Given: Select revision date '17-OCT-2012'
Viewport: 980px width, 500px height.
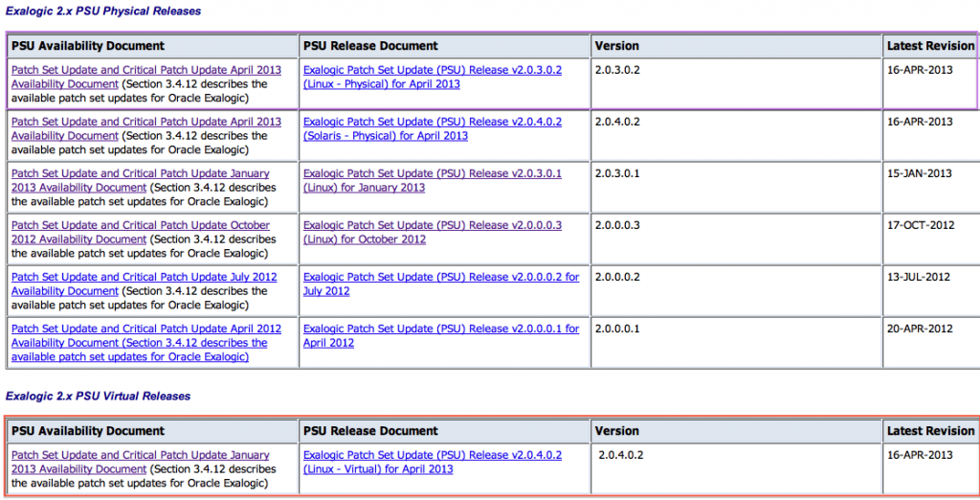Looking at the screenshot, I should click(x=921, y=225).
